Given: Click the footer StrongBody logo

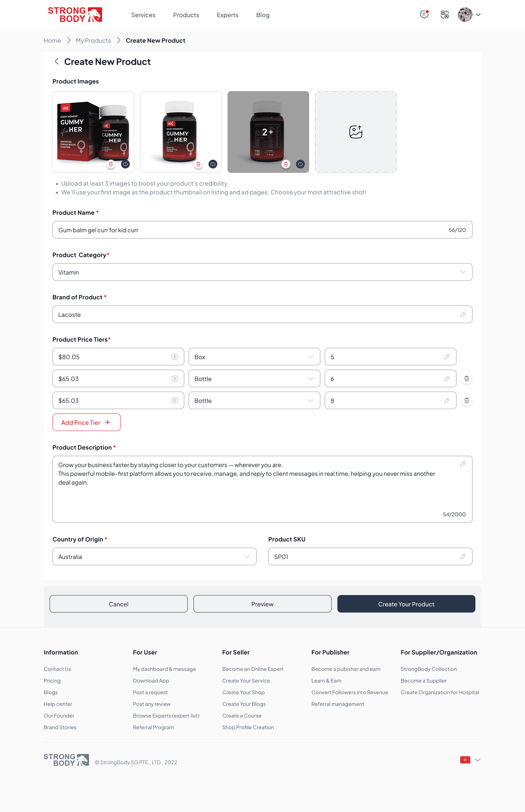Looking at the screenshot, I should tap(66, 760).
